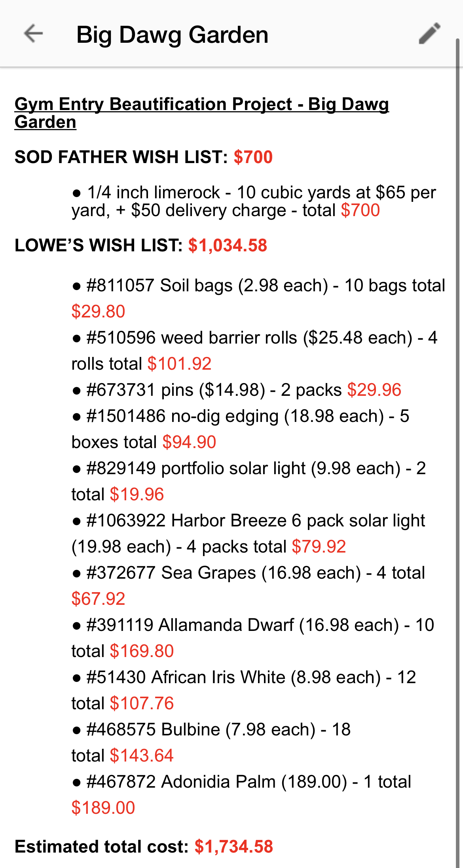
Task: Click the #510596 weed barrier rolls line
Action: 253,338
